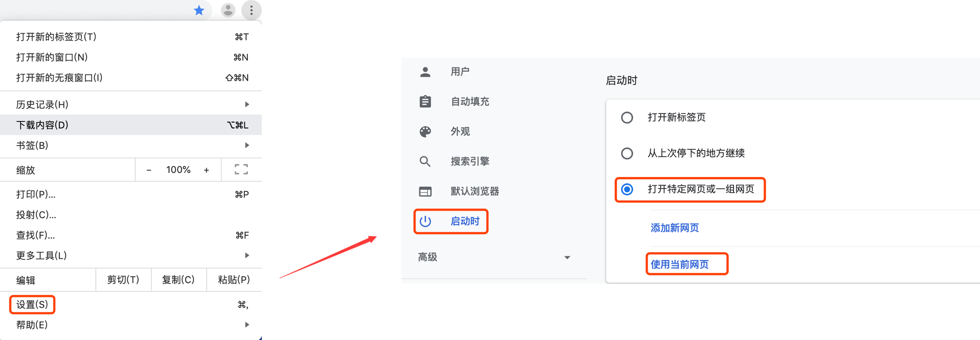
Task: Click the 使用当前网页 link
Action: 680,264
